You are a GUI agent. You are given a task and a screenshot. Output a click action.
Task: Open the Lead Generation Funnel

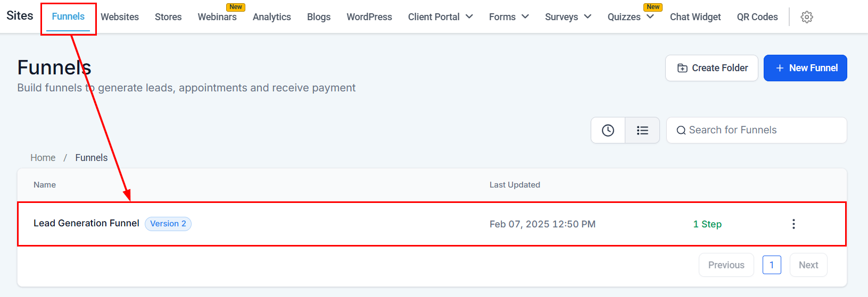[86, 224]
